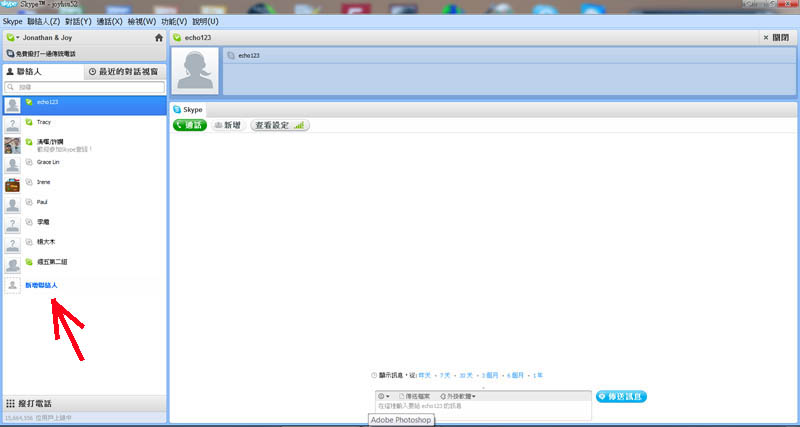Show messages from the last 30天
Image resolution: width=800 pixels, height=427 pixels.
coord(466,375)
